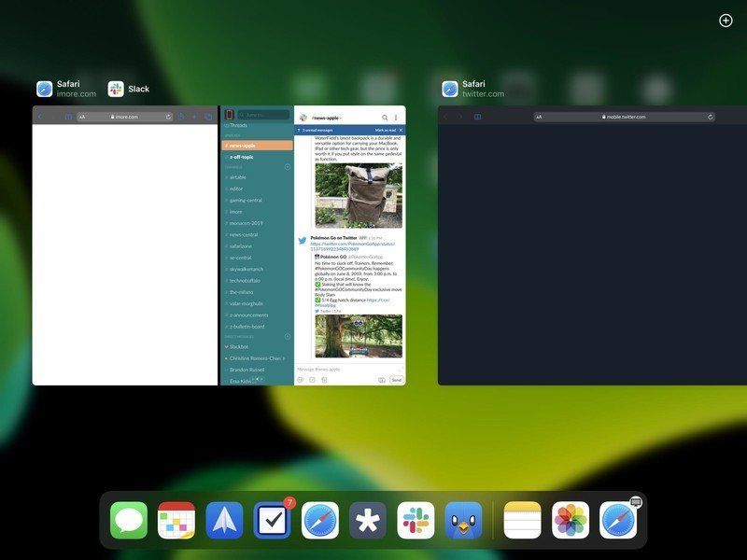Launch the asterisk app icon in dock
747x560 pixels.
tap(368, 520)
